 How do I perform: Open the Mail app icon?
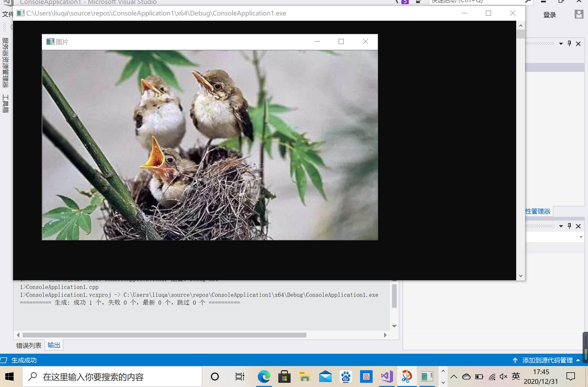(x=325, y=377)
